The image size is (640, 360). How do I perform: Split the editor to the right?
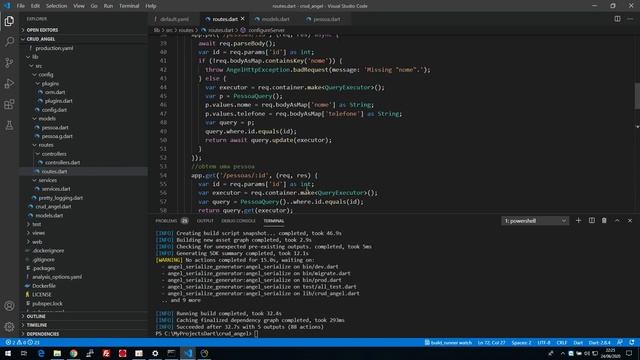pos(617,19)
